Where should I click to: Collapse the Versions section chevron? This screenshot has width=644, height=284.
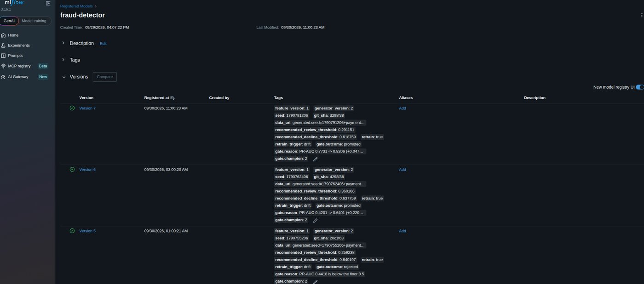[x=63, y=77]
